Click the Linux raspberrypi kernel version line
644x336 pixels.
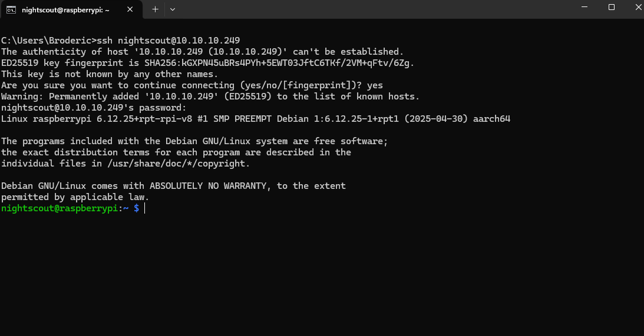pyautogui.click(x=255, y=119)
